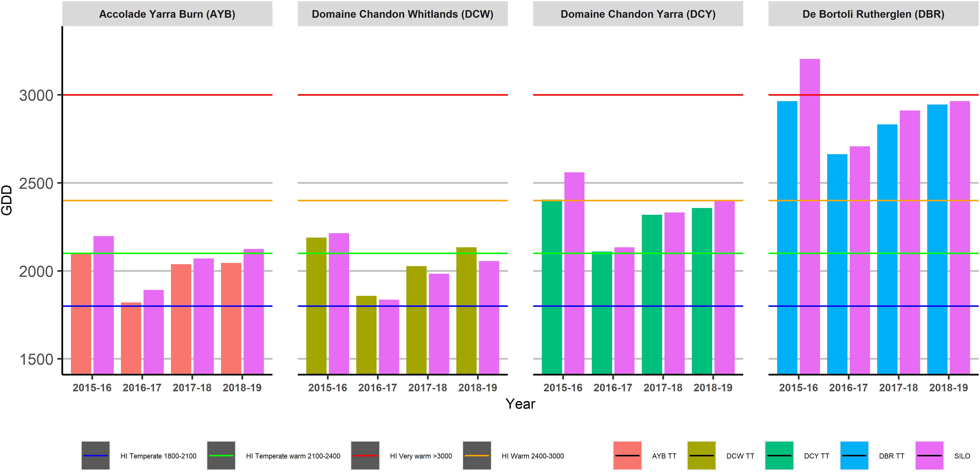Click the 2016-17 label in DCY panel

point(613,388)
